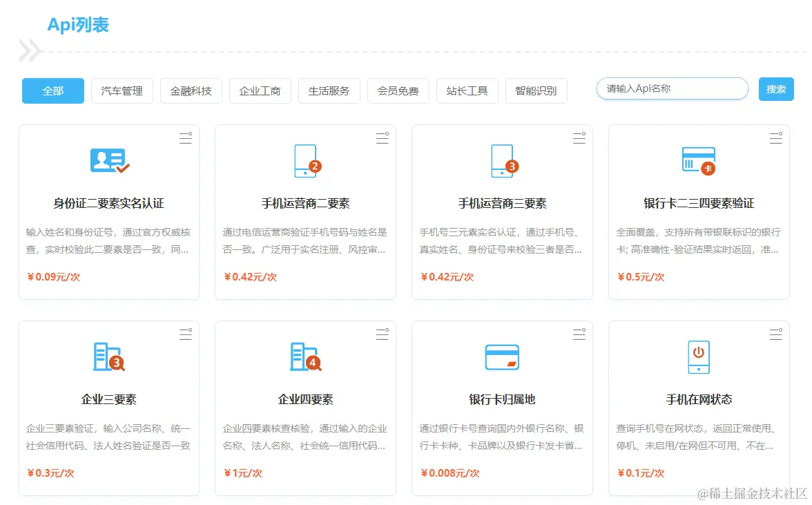The image size is (812, 505).
Task: Click the 站长工具 filter option
Action: (467, 90)
